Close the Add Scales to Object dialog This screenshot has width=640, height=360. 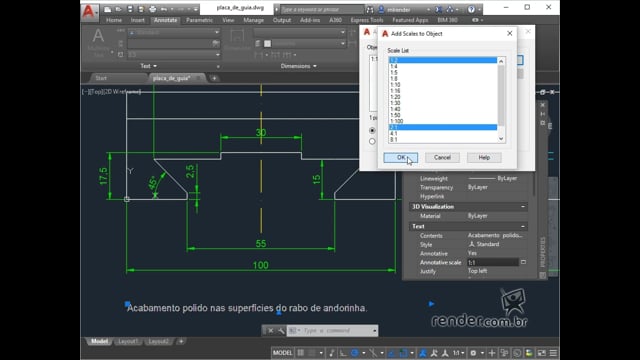[509, 33]
